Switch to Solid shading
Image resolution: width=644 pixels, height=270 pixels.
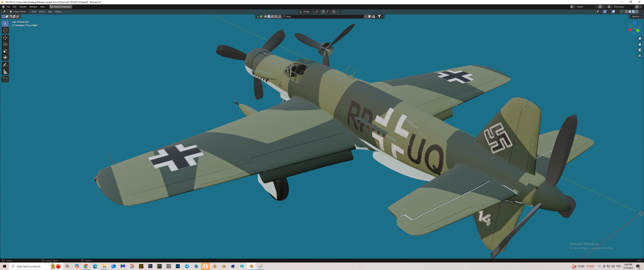click(630, 11)
